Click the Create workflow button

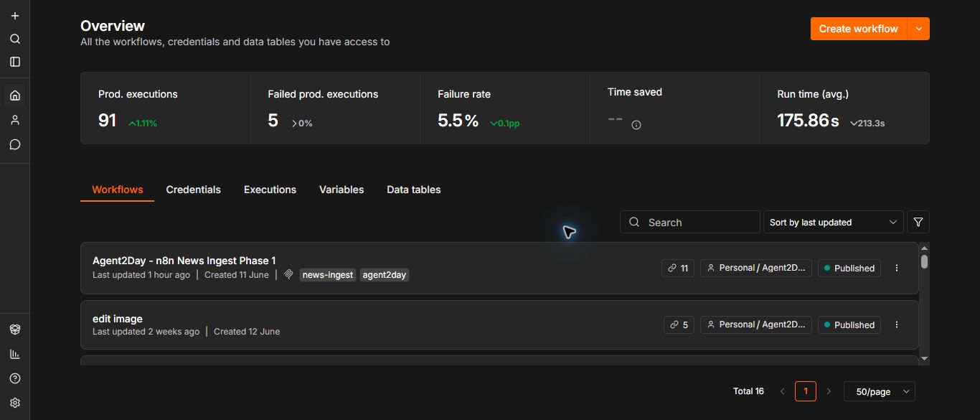coord(859,29)
